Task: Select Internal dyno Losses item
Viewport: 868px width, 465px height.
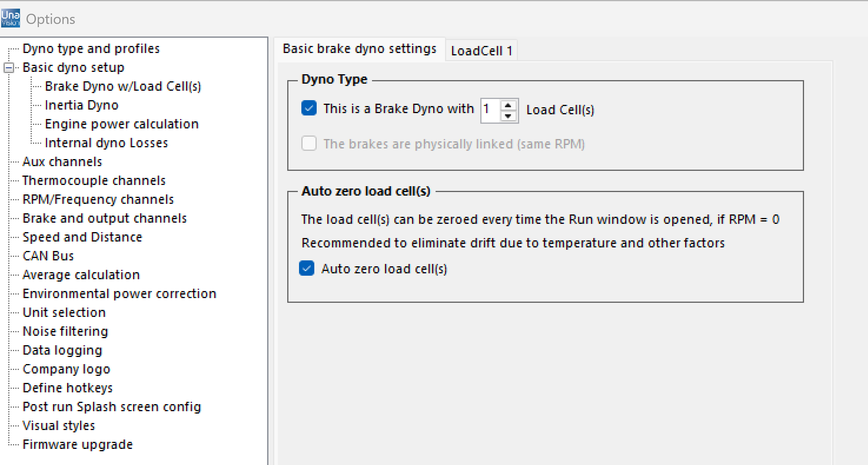Action: click(x=106, y=143)
